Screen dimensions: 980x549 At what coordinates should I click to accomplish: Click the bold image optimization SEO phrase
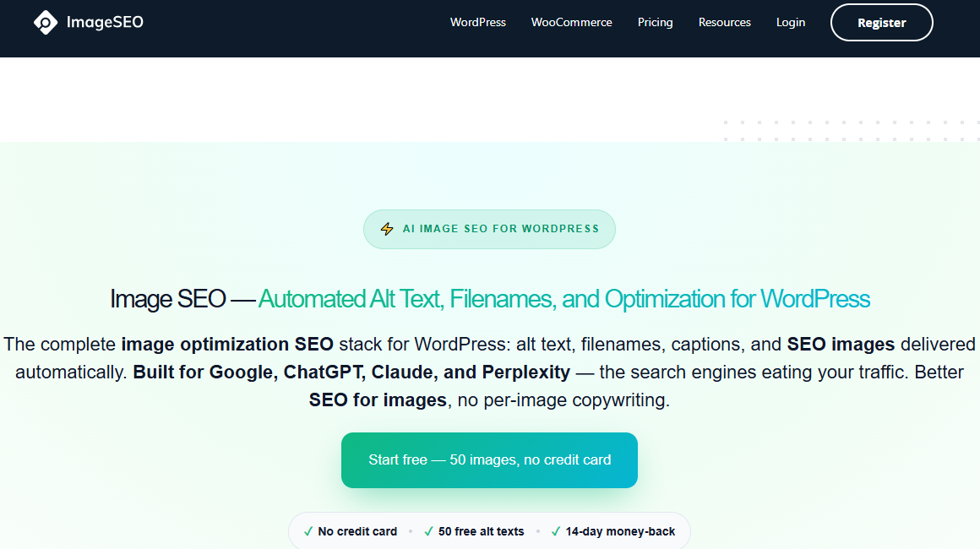tap(227, 344)
